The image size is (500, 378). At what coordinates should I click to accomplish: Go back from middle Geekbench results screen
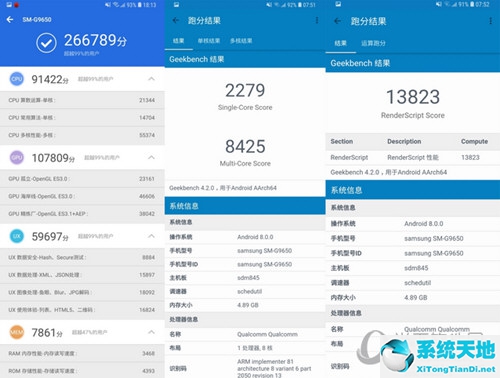point(175,21)
